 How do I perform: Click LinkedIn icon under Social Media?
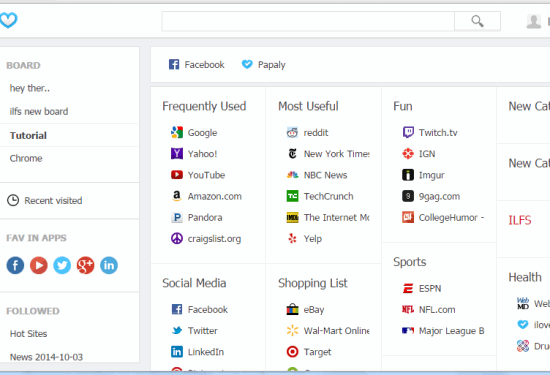177,351
